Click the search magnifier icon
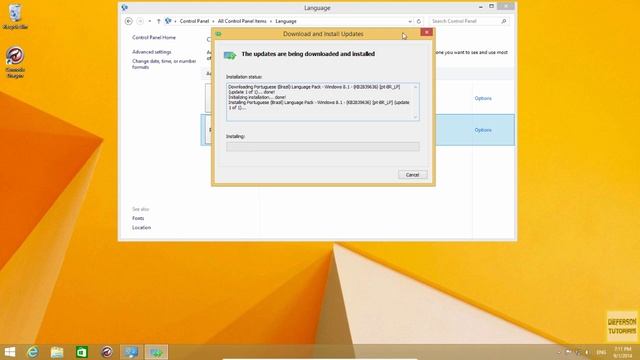This screenshot has height=360, width=640. [504, 21]
